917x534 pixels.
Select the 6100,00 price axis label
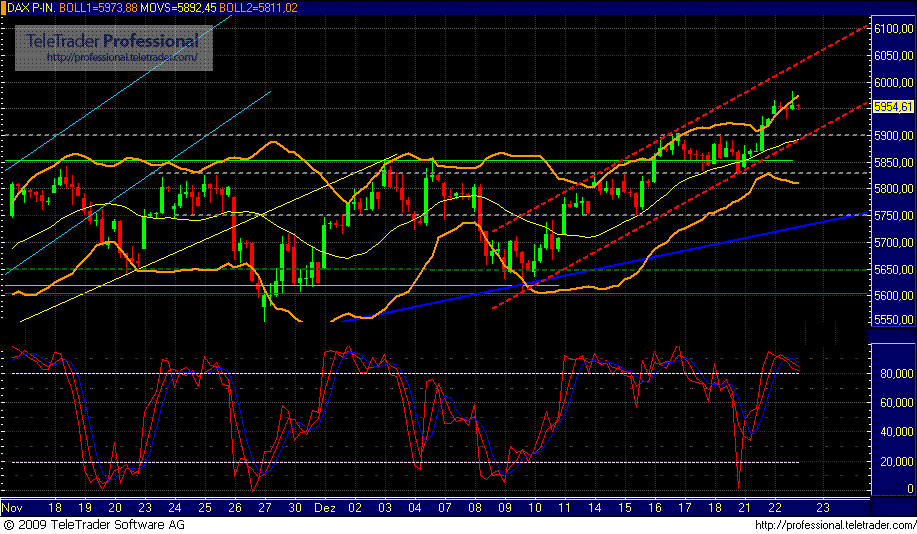pos(894,29)
